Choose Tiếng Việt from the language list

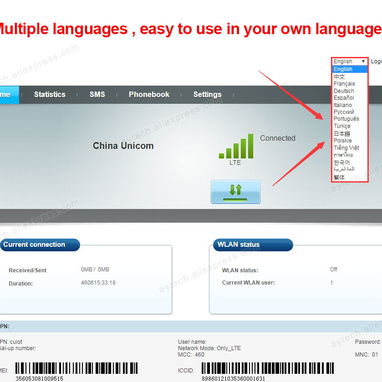[346, 148]
